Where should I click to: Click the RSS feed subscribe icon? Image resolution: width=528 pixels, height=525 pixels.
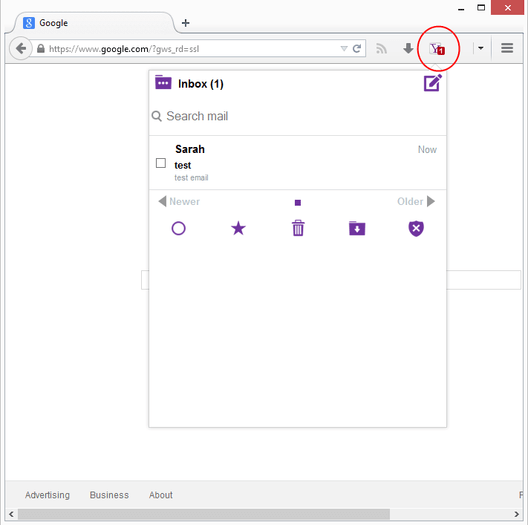381,49
